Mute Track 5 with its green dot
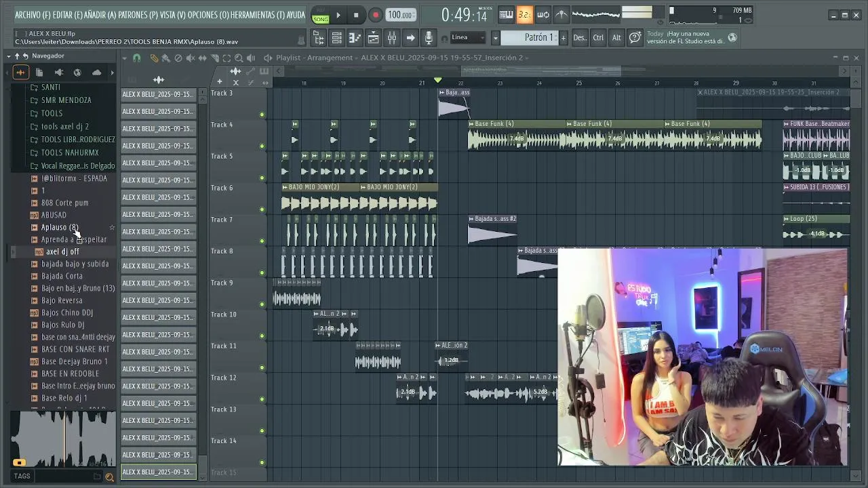868x488 pixels. [262, 178]
